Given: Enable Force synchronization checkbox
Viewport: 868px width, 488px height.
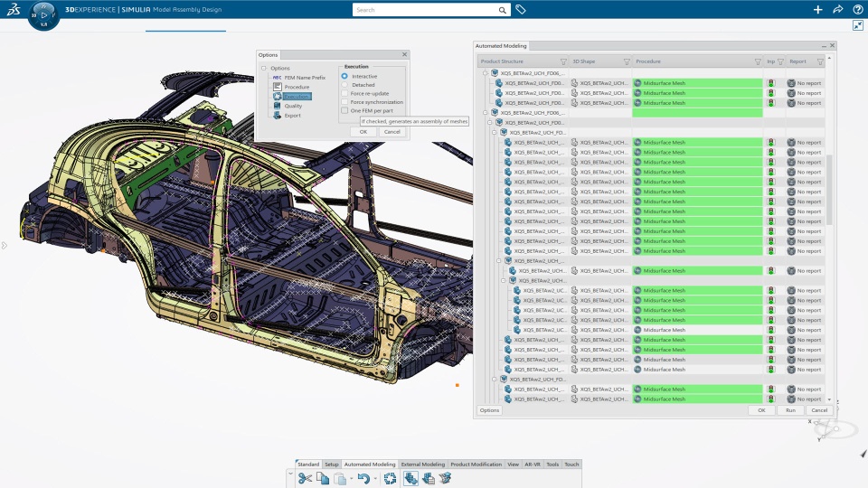Looking at the screenshot, I should click(x=344, y=102).
